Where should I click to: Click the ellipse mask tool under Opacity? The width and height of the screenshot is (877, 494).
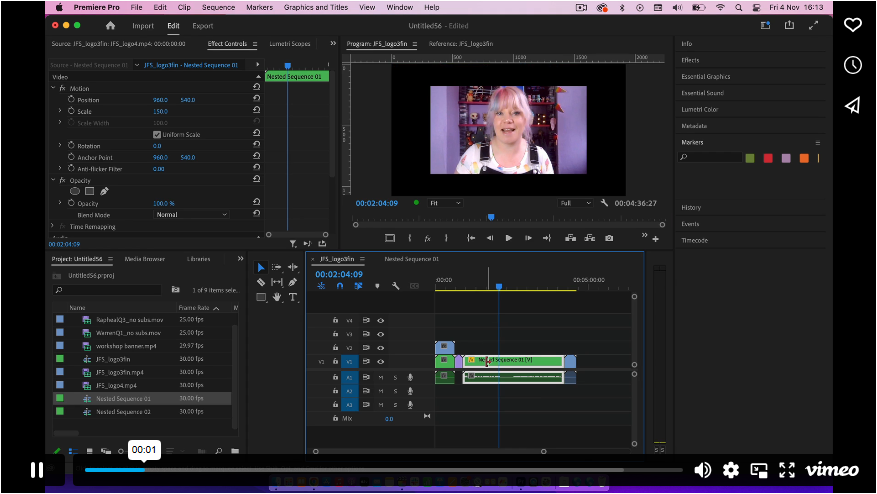pyautogui.click(x=75, y=191)
